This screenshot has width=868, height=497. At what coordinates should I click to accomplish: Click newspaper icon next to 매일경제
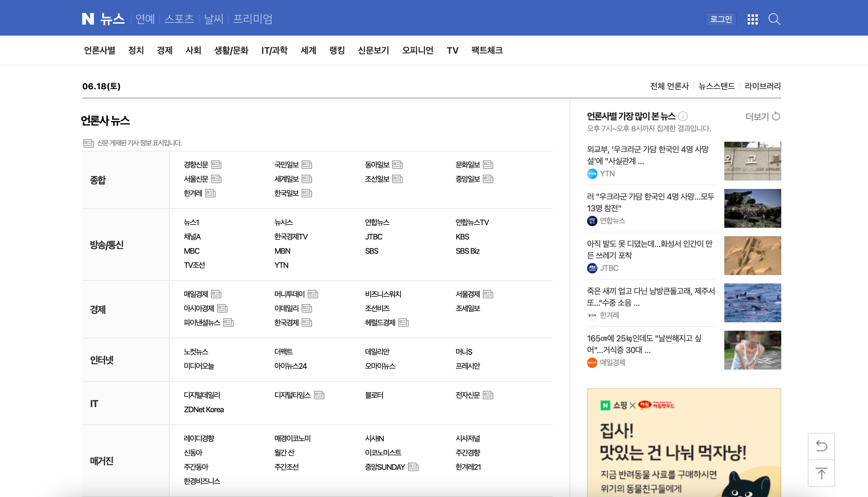coord(216,294)
